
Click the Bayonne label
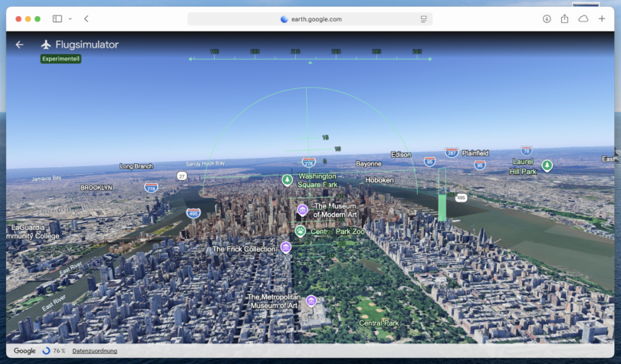369,164
